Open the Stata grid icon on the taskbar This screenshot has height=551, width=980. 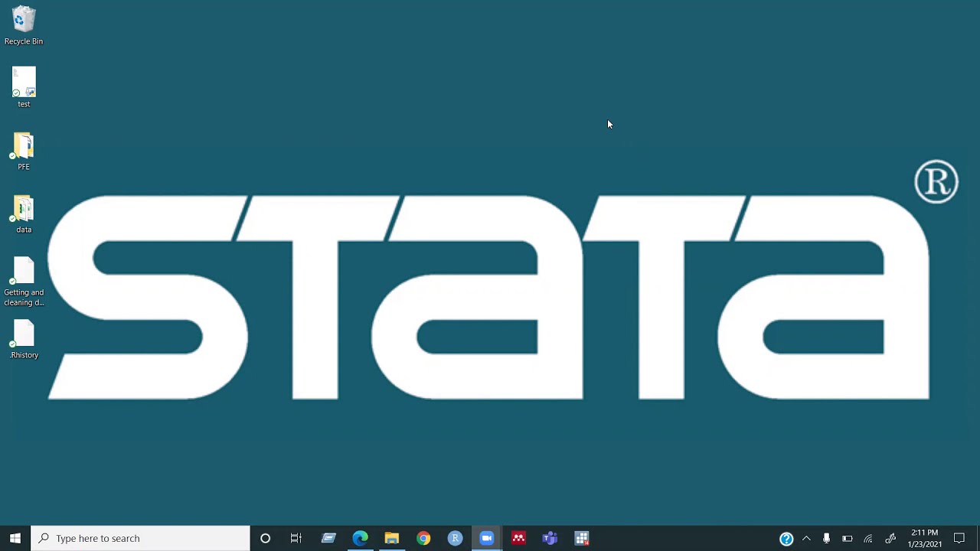coord(582,538)
